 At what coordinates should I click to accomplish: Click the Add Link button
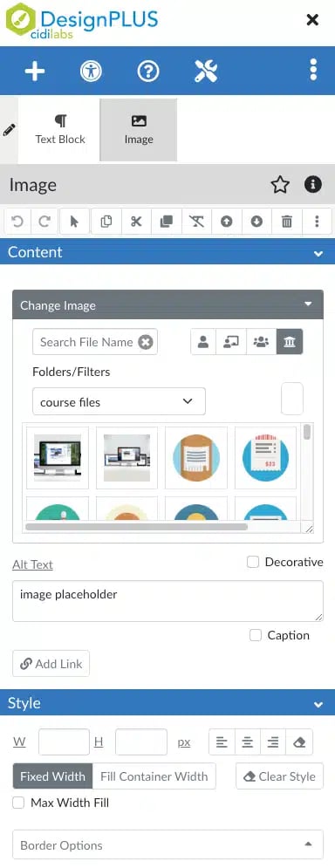coord(51,664)
